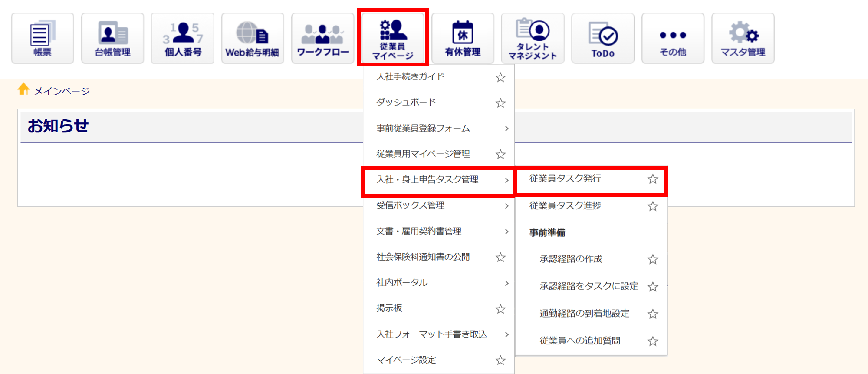Toggle the star next to ダッシュボード
868x374 pixels.
point(500,103)
